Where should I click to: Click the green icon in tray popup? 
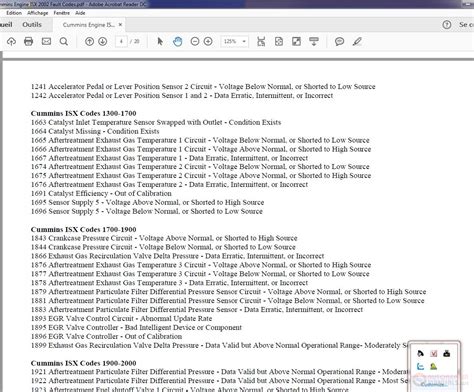point(433,366)
